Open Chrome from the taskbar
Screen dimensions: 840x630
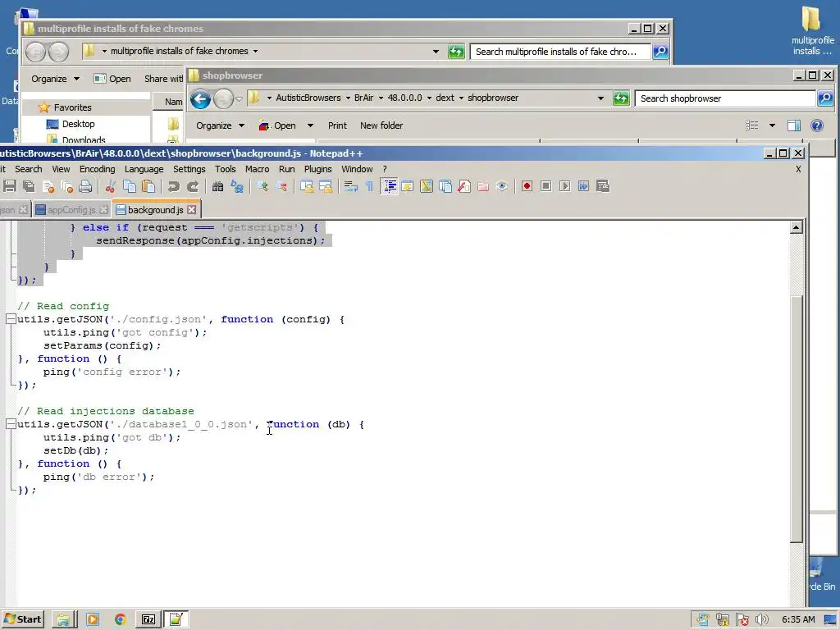pyautogui.click(x=120, y=620)
